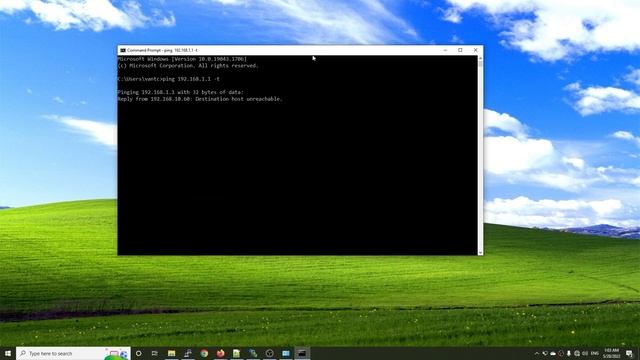Screen dimensions: 640x360
Task: Click Command Prompt scrollbar down arrow
Action: coord(480,253)
